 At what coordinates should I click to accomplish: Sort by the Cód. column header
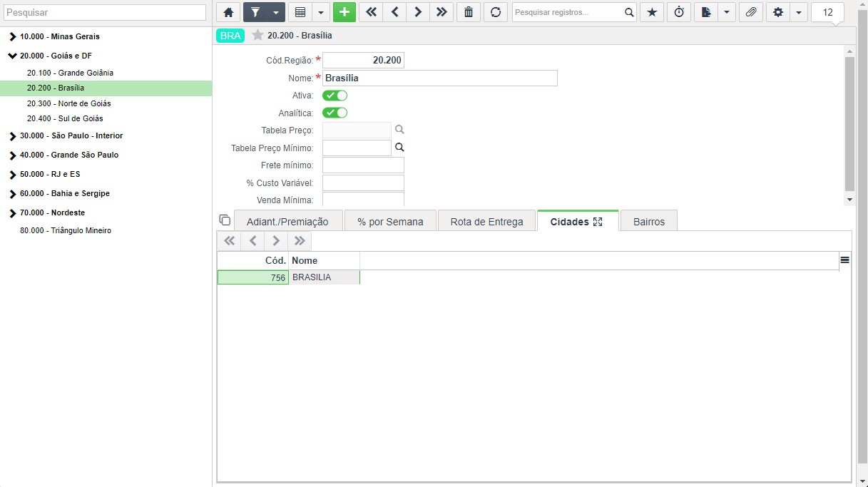click(x=253, y=260)
